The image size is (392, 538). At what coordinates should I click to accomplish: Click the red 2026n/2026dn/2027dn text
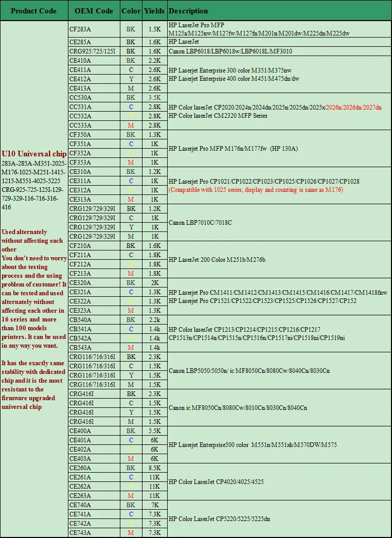tap(353, 107)
